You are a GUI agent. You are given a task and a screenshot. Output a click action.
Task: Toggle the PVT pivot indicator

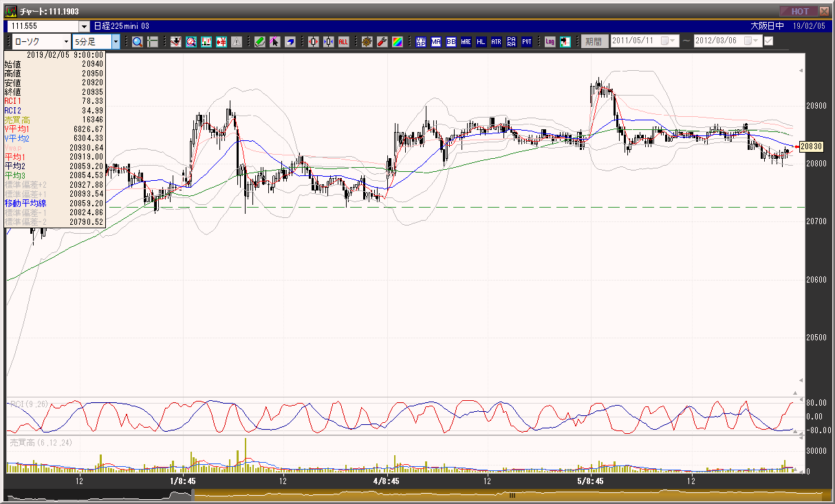526,42
